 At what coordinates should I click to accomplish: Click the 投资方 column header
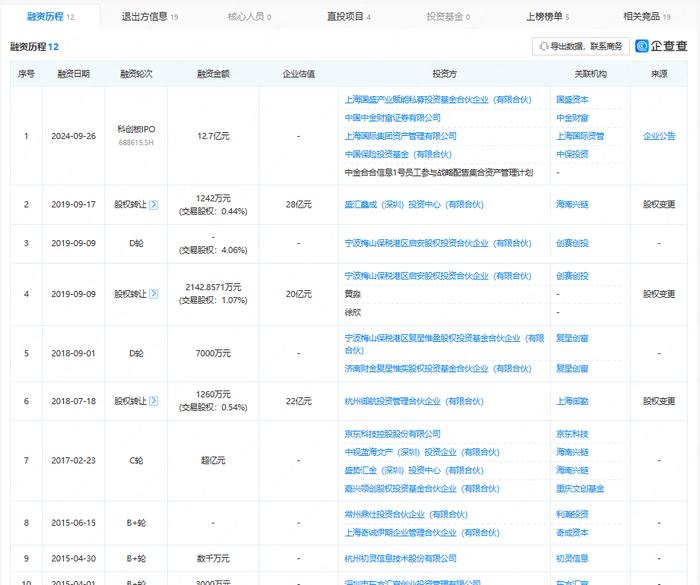pyautogui.click(x=445, y=74)
